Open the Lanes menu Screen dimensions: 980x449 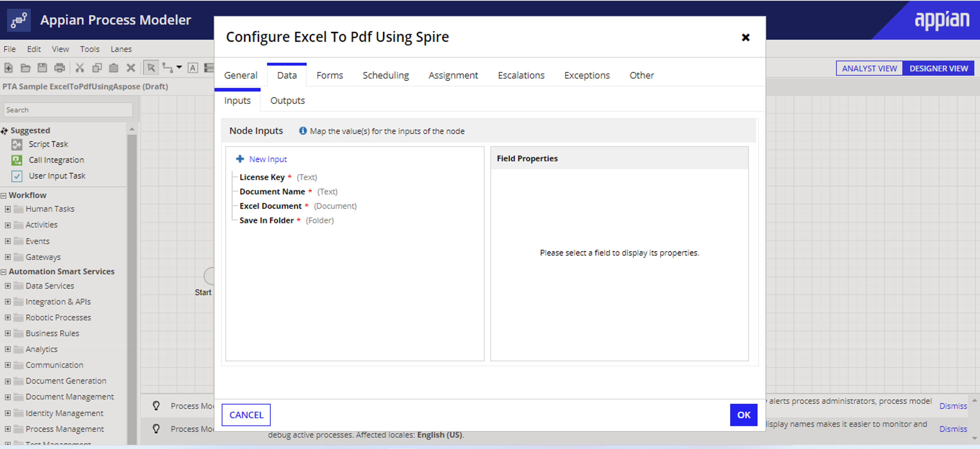point(121,49)
